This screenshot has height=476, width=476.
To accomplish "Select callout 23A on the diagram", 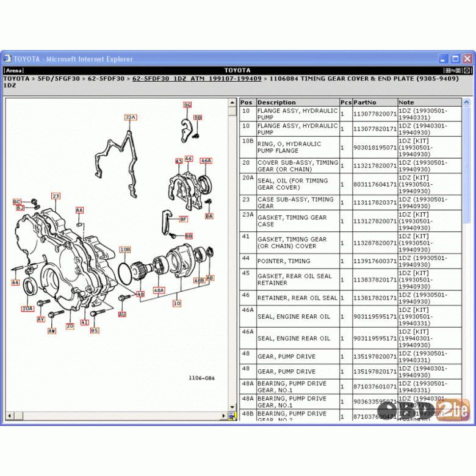I will (131, 117).
